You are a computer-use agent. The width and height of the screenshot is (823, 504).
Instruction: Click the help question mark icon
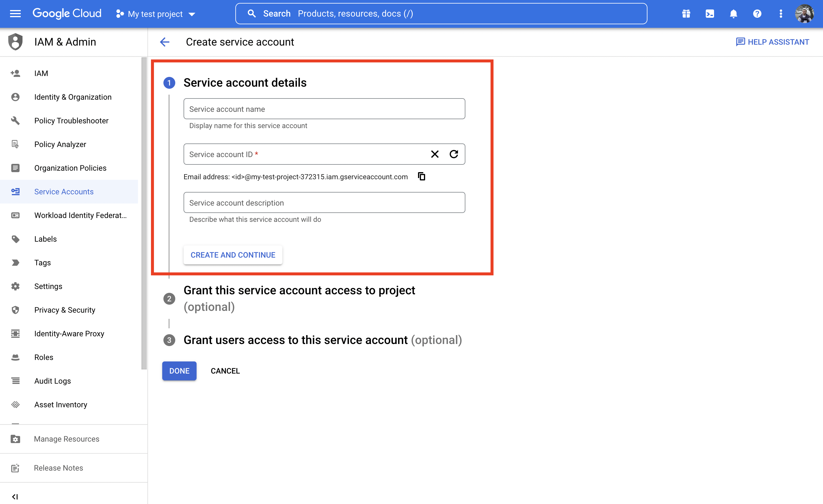(x=757, y=14)
